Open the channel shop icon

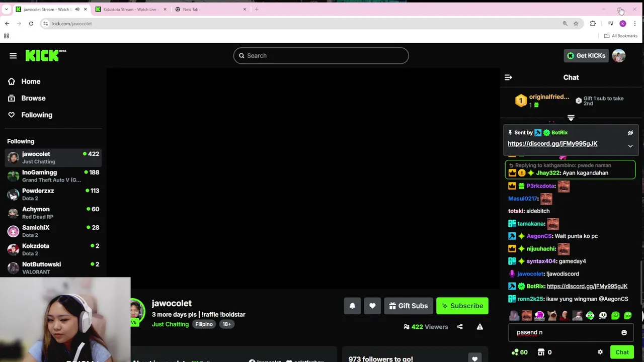[x=541, y=352]
